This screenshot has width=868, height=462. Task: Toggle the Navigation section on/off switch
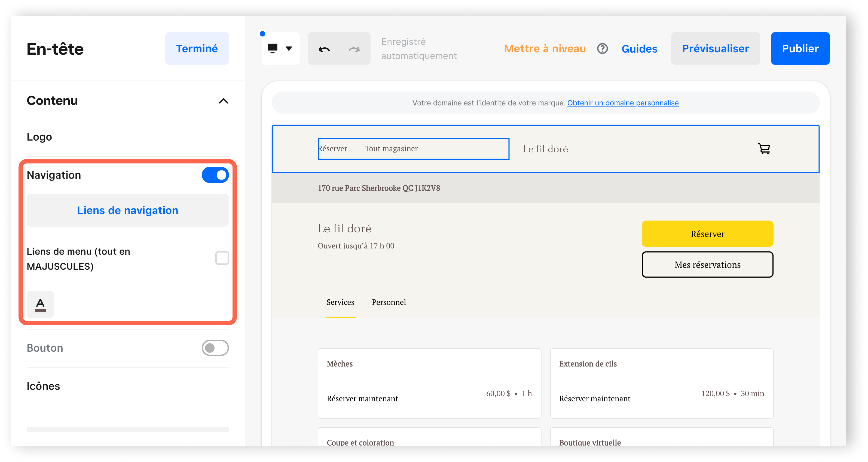[x=215, y=175]
